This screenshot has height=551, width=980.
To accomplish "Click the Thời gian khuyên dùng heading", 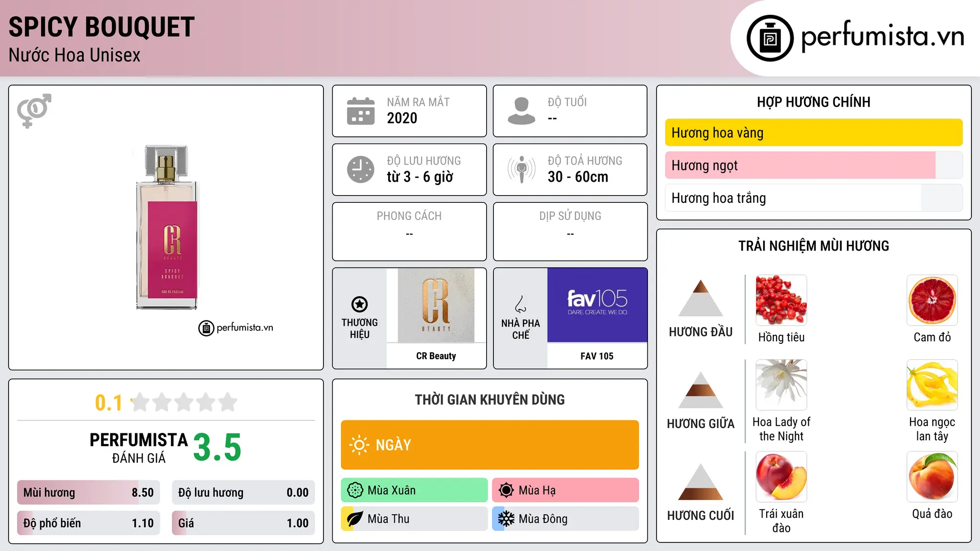I will 490,399.
